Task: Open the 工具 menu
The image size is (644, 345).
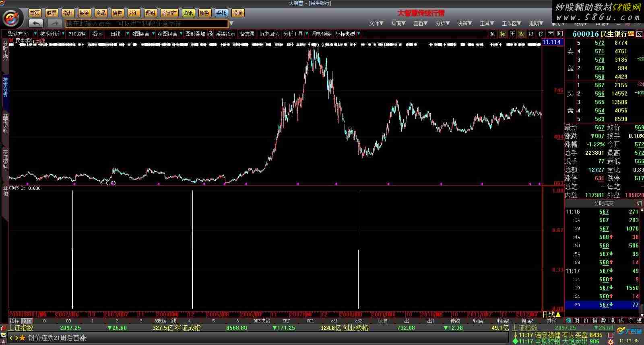Action: [x=487, y=23]
